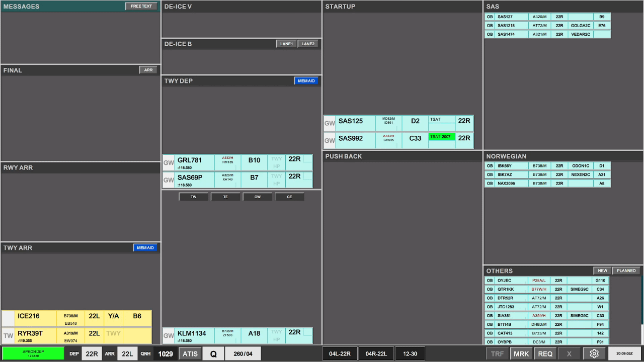This screenshot has width=644, height=362.
Task: Click the ATIS button
Action: click(x=190, y=353)
